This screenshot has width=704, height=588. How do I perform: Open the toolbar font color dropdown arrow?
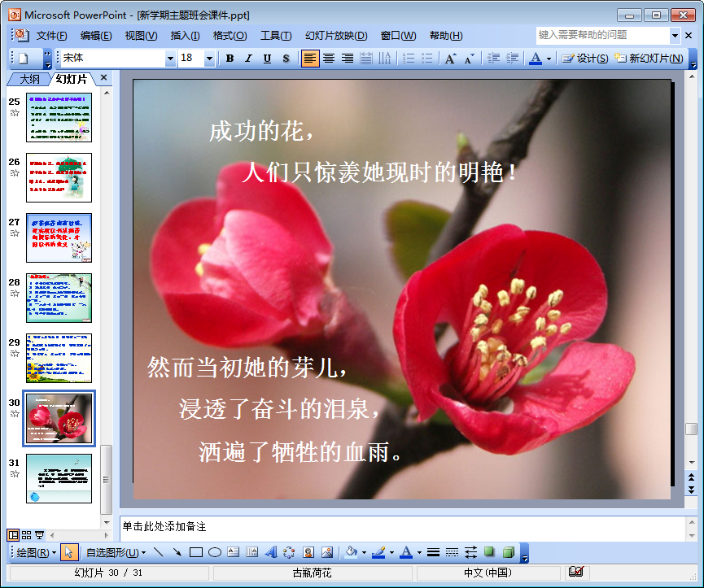click(x=549, y=59)
